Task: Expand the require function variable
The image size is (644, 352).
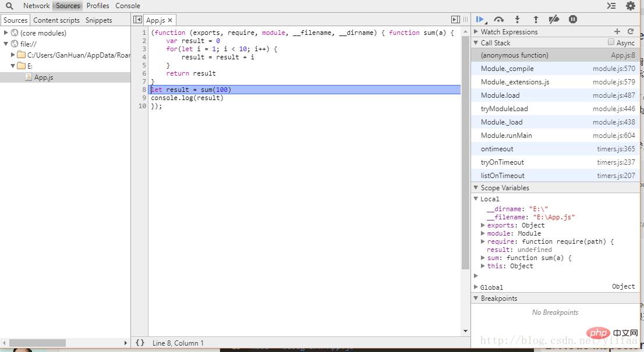Action: tap(483, 241)
